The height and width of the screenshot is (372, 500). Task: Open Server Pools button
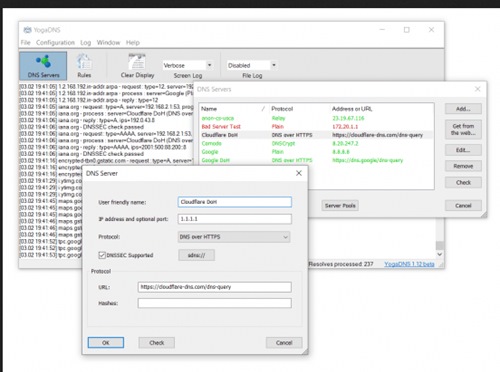(x=340, y=206)
